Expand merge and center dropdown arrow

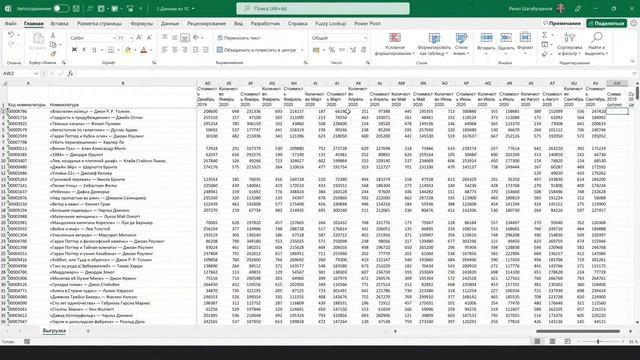302,50
